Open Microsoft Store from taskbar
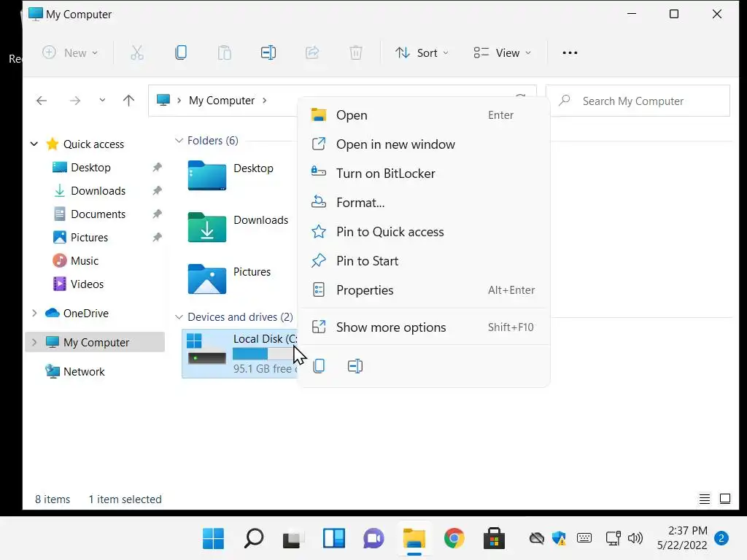This screenshot has width=747, height=560. [494, 539]
